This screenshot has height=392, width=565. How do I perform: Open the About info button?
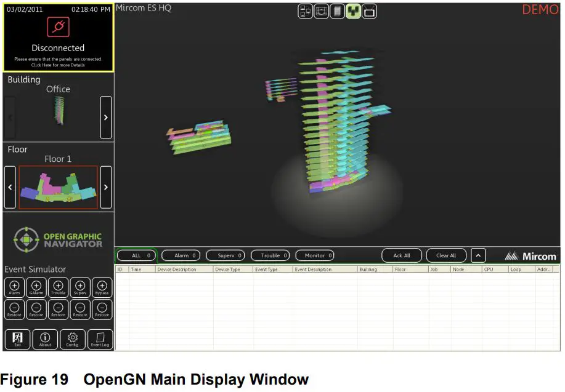[x=45, y=339]
